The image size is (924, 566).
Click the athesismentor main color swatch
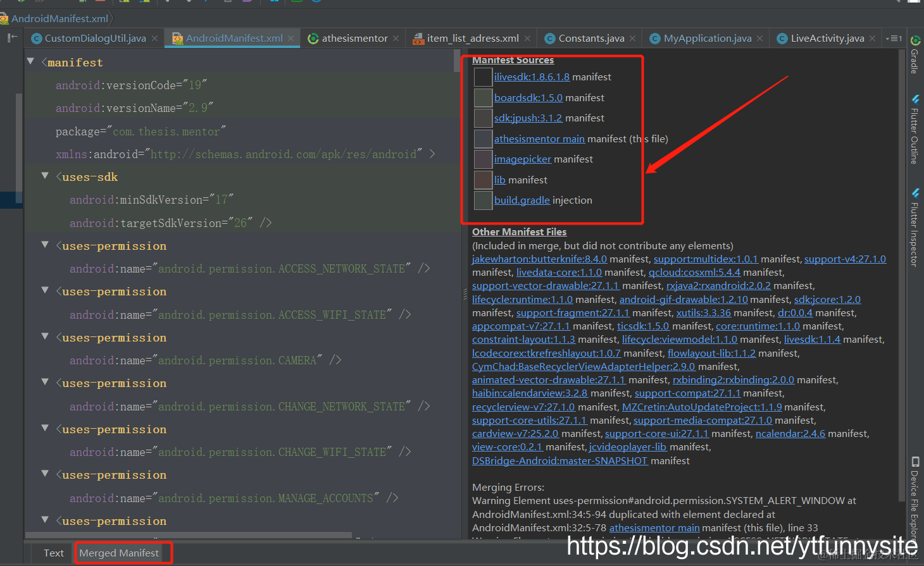pos(484,138)
